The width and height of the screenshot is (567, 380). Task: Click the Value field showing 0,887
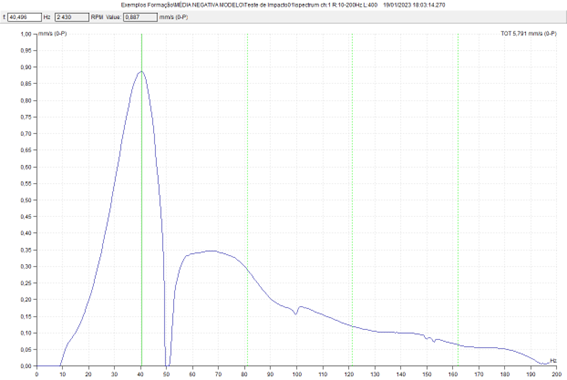140,17
